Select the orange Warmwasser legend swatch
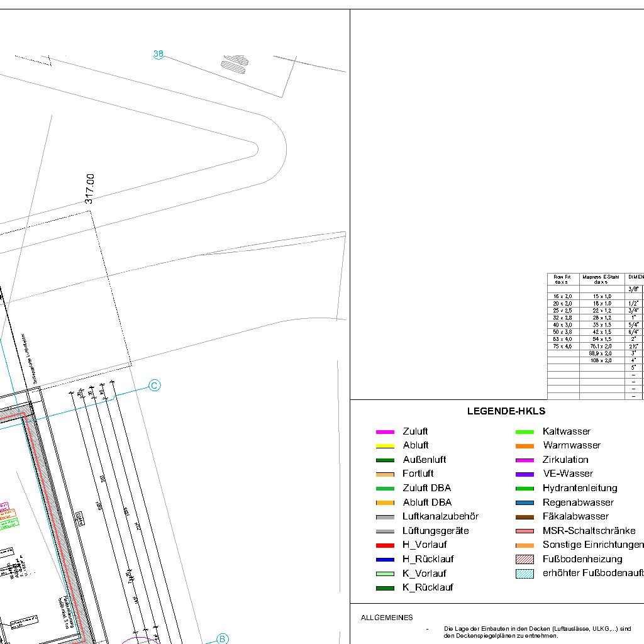The height and width of the screenshot is (644, 644). (525, 446)
